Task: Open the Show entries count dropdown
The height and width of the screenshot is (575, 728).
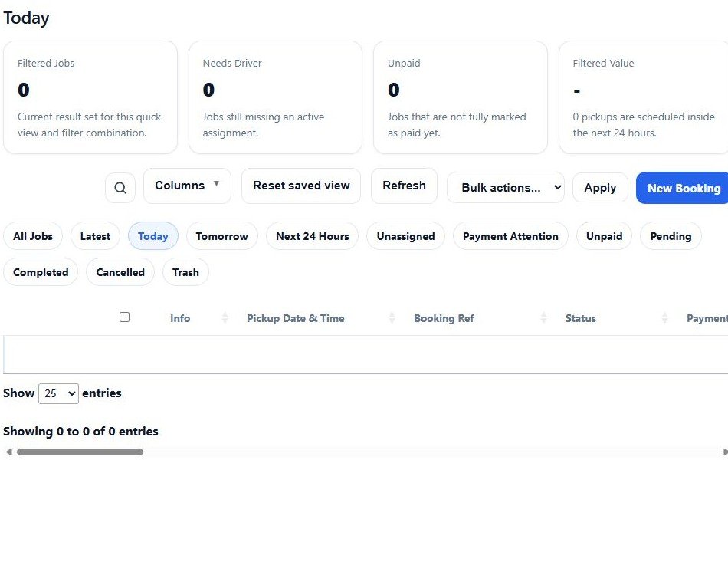Action: pyautogui.click(x=58, y=393)
